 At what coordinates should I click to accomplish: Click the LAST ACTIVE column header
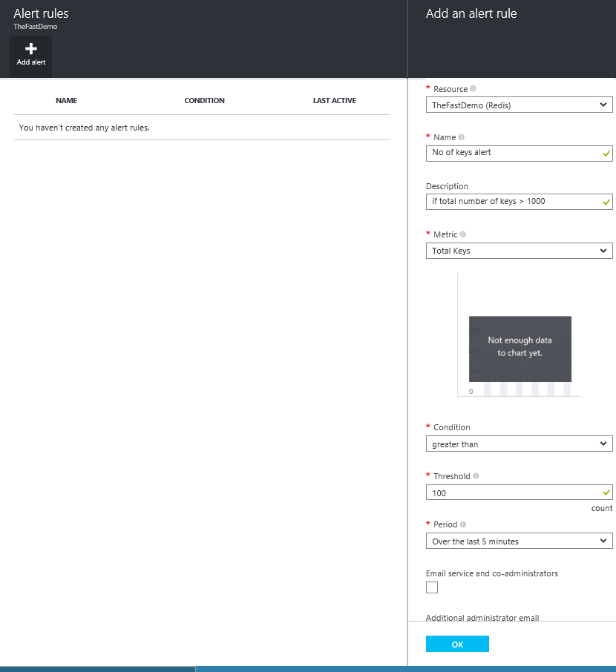pyautogui.click(x=334, y=101)
